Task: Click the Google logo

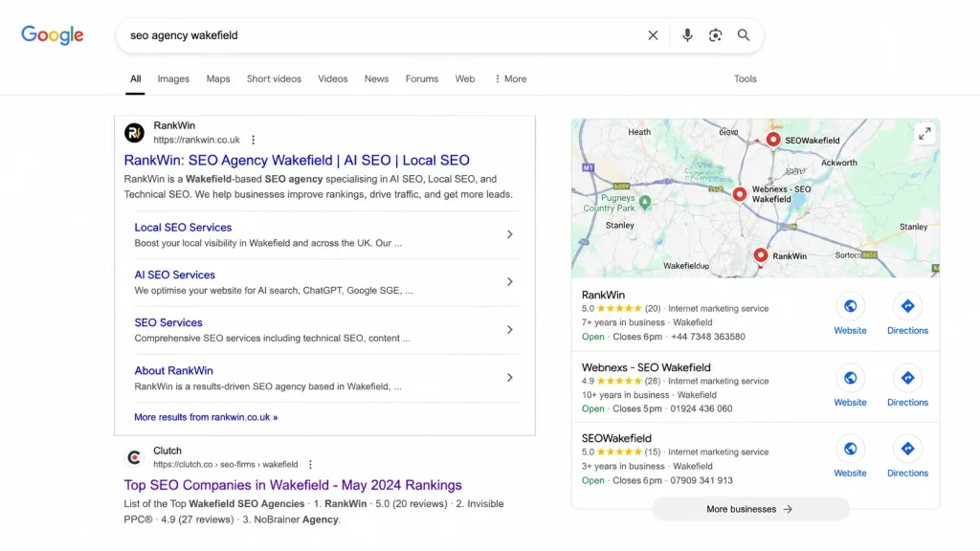Action: click(53, 35)
